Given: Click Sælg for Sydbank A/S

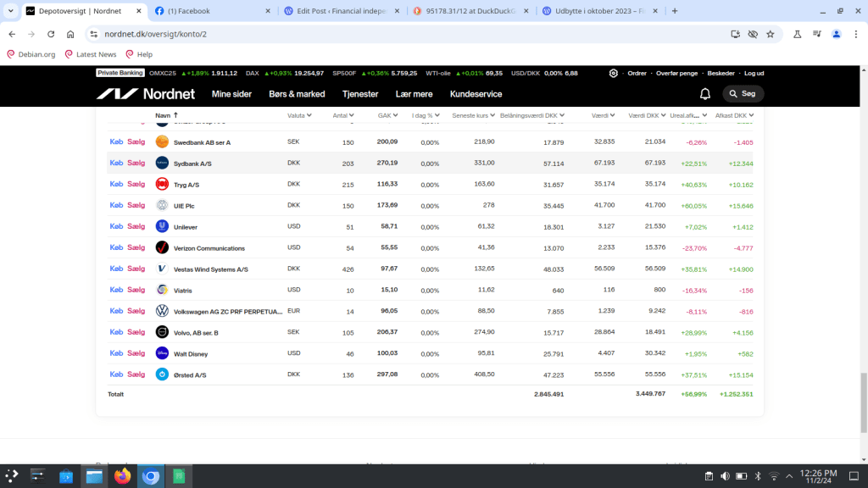Looking at the screenshot, I should pos(136,163).
